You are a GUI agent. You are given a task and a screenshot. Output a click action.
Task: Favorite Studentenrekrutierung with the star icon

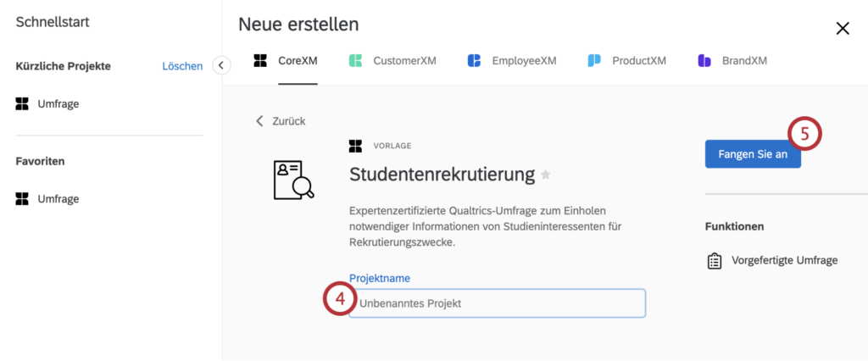pyautogui.click(x=546, y=175)
